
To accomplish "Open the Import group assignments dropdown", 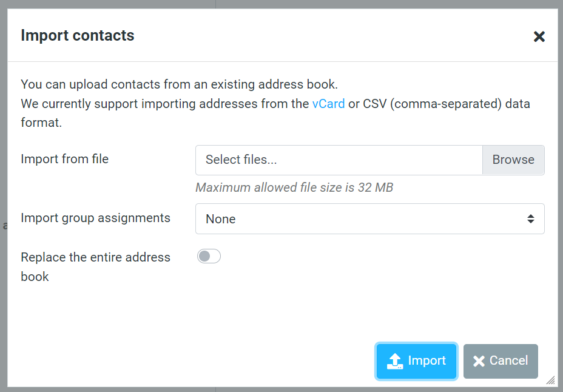I will point(370,219).
